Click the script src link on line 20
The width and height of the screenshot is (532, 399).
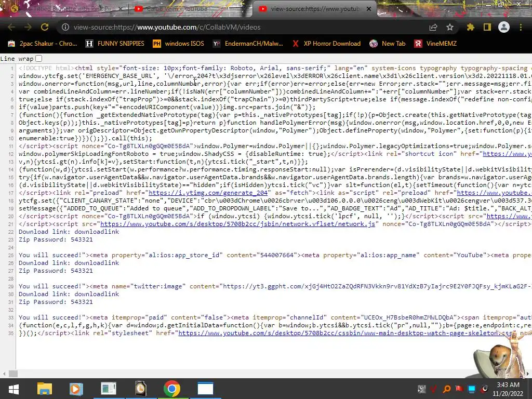[509, 216]
